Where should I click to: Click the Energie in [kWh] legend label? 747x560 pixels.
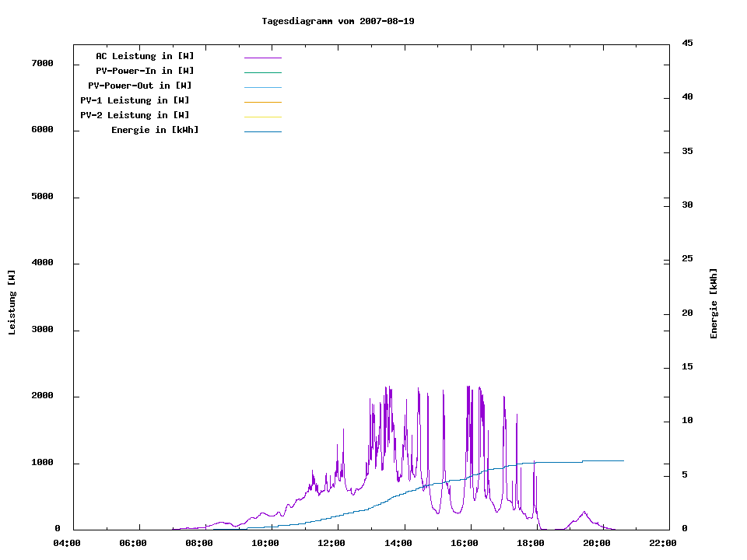tap(155, 130)
